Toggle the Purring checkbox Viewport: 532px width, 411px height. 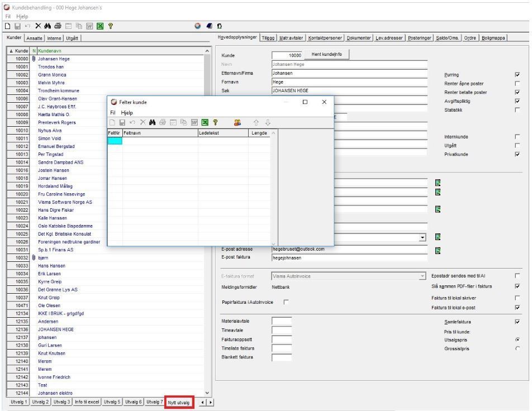click(517, 75)
